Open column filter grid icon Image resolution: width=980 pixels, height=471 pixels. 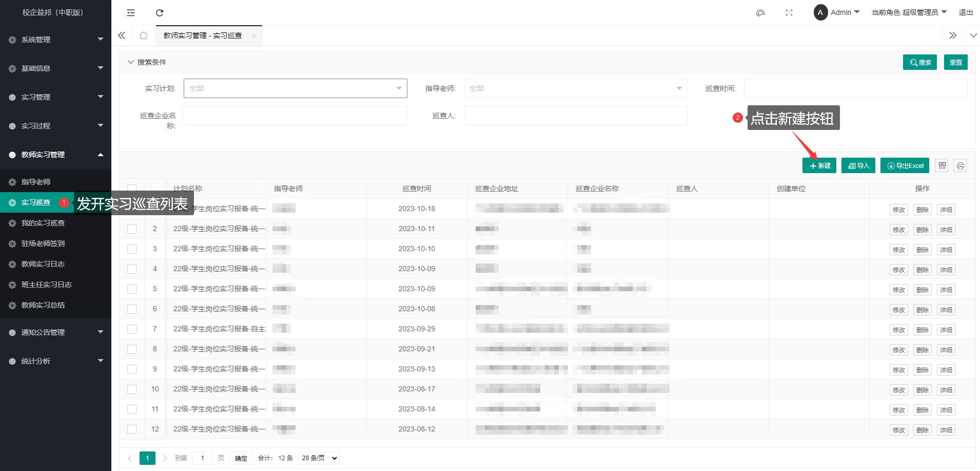(x=942, y=165)
